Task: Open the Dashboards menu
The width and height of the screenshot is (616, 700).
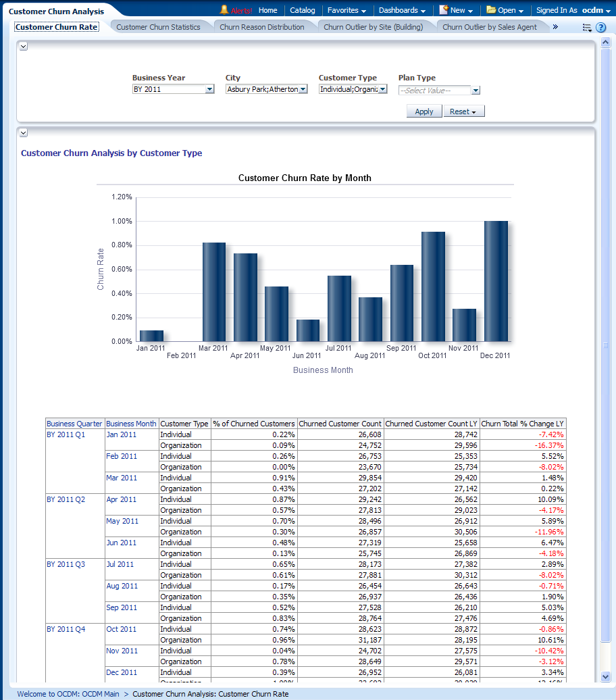Action: pos(402,11)
